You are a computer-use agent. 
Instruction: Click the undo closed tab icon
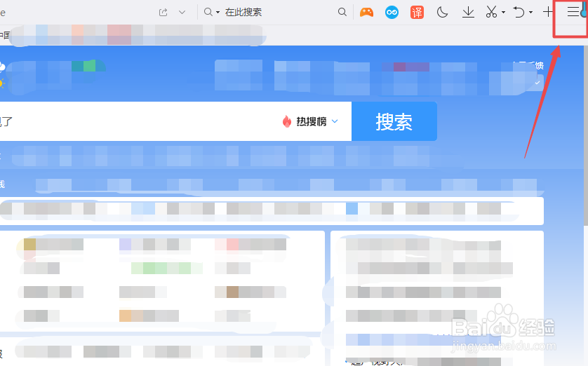tap(519, 13)
